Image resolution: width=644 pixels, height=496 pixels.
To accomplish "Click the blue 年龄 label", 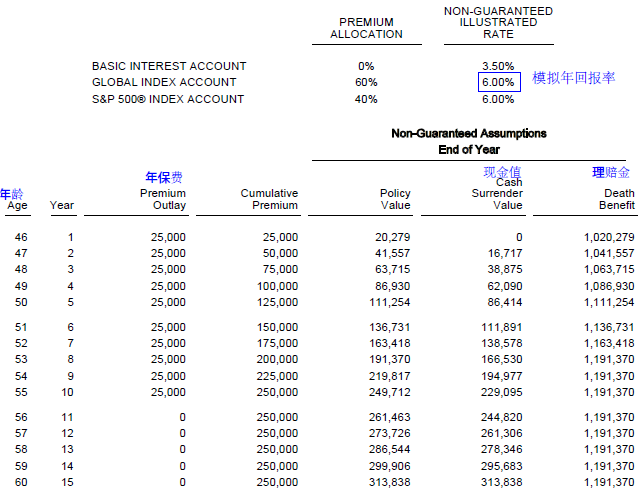I will point(12,193).
